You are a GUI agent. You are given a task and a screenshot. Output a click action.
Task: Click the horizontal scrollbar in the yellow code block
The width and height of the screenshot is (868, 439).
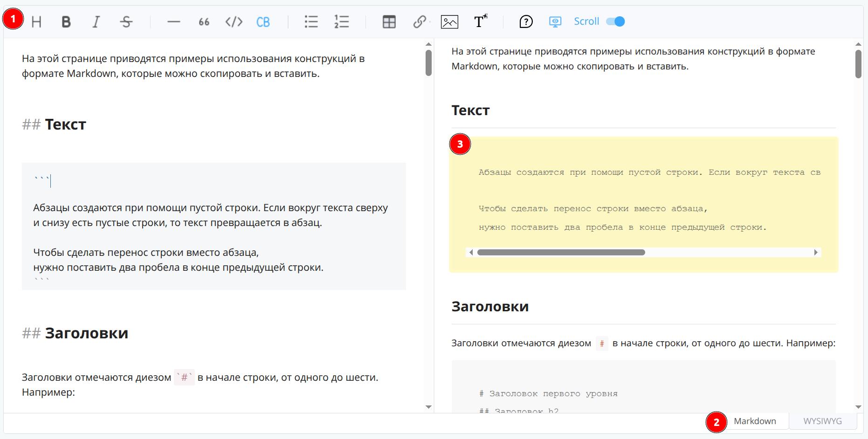point(561,253)
